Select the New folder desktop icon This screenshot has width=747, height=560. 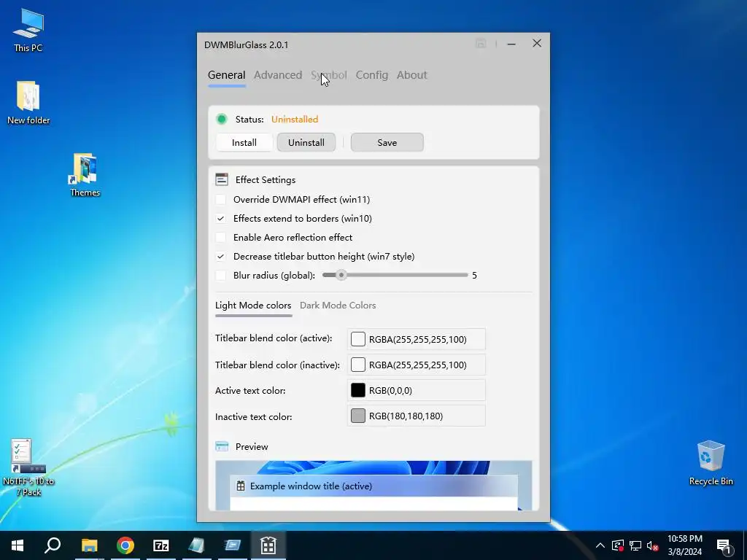pyautogui.click(x=28, y=102)
